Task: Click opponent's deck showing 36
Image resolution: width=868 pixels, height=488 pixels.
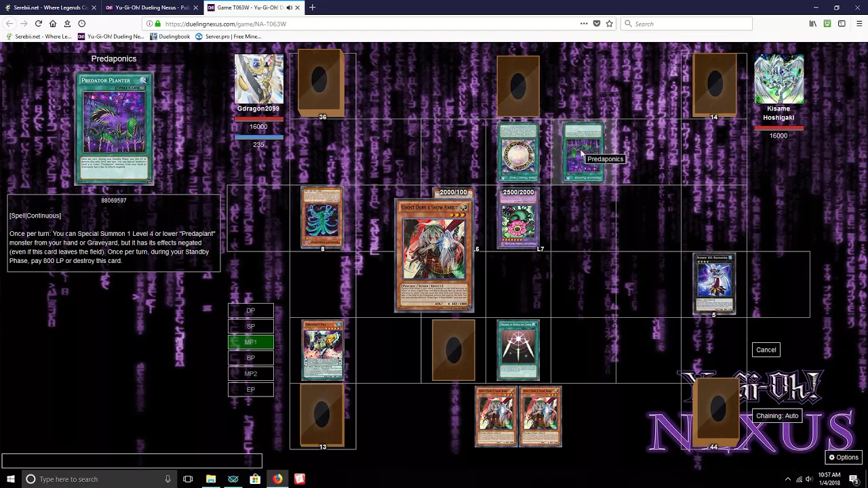Action: point(322,81)
